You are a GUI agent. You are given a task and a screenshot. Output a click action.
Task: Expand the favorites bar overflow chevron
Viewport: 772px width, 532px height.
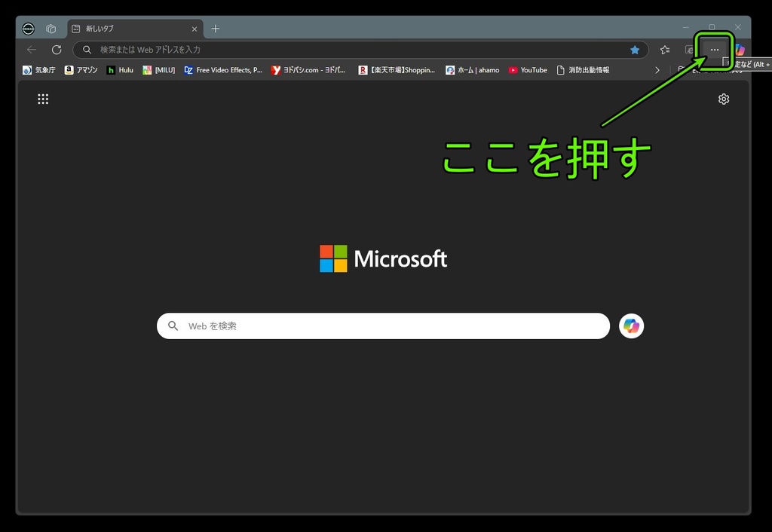657,70
